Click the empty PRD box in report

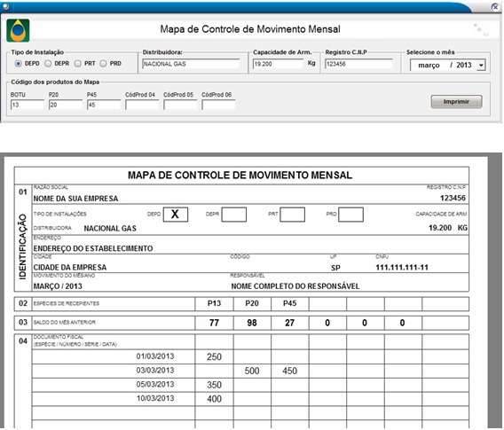click(x=351, y=215)
